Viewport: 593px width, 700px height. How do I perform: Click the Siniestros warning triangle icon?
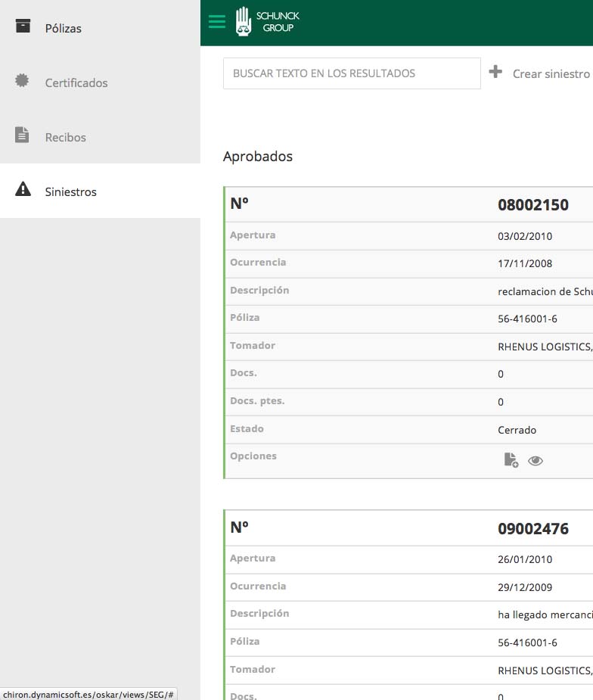pyautogui.click(x=23, y=189)
